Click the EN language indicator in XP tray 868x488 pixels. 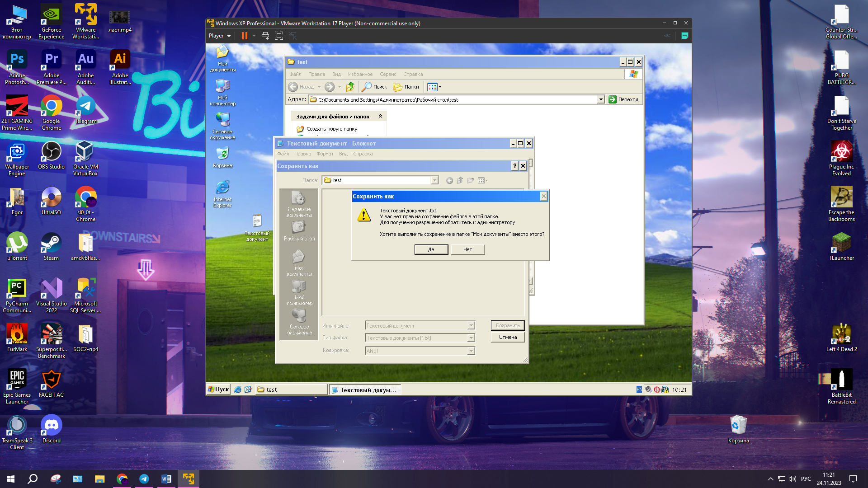point(639,389)
